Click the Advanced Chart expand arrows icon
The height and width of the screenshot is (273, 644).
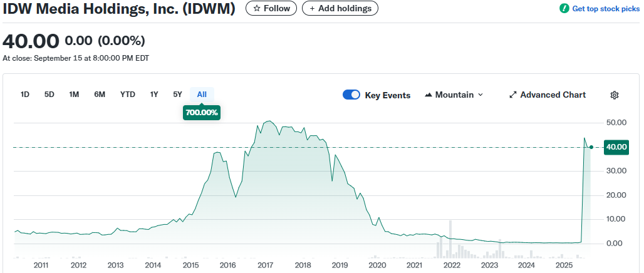coord(512,95)
